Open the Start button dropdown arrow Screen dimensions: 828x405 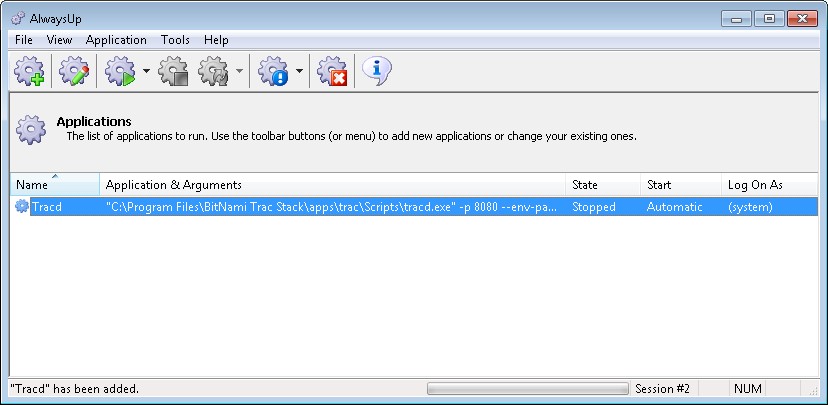pos(146,71)
